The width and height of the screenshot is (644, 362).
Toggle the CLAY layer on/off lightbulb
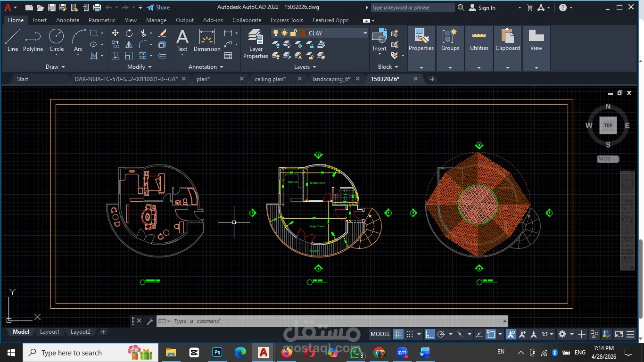[x=276, y=33]
